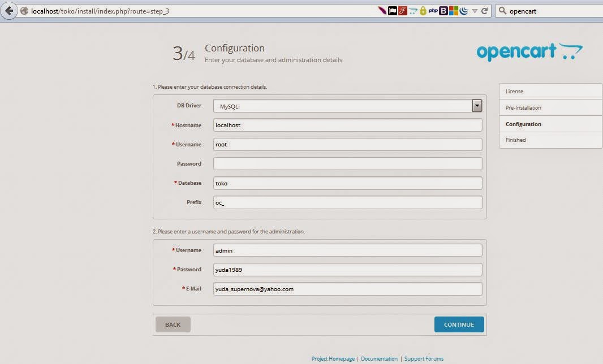Click the DB Driver dropdown arrow button
Viewport: 603px width, 364px height.
click(x=477, y=106)
